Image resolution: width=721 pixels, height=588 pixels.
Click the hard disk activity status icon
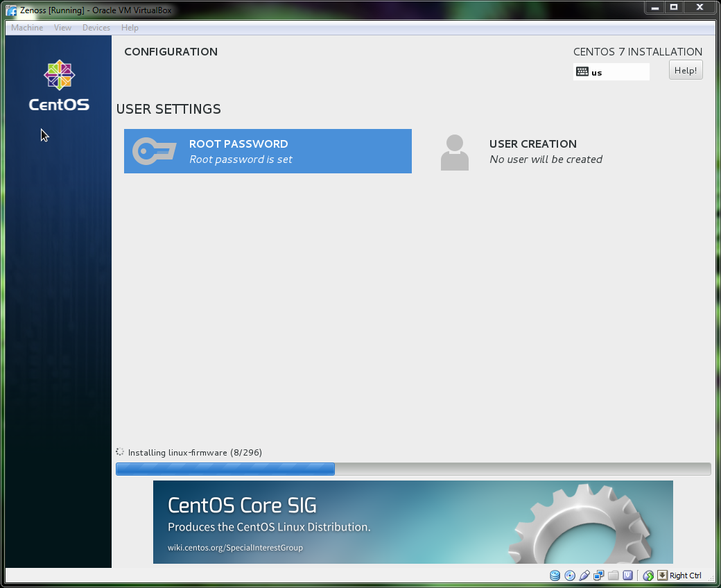(x=555, y=576)
